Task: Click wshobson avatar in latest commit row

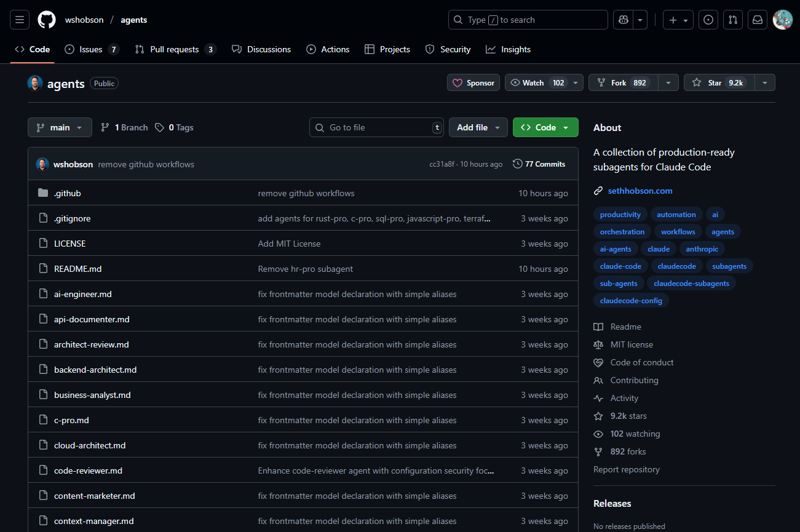Action: click(42, 164)
